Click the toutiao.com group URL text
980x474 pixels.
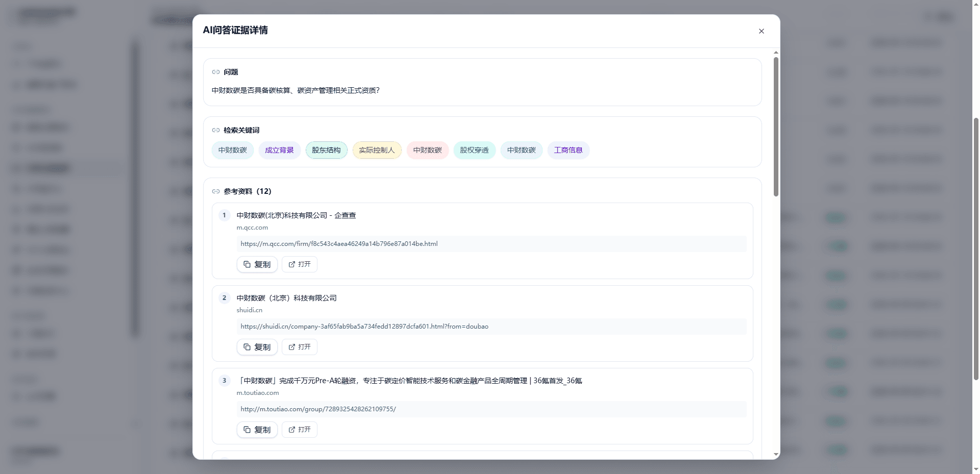tap(318, 409)
